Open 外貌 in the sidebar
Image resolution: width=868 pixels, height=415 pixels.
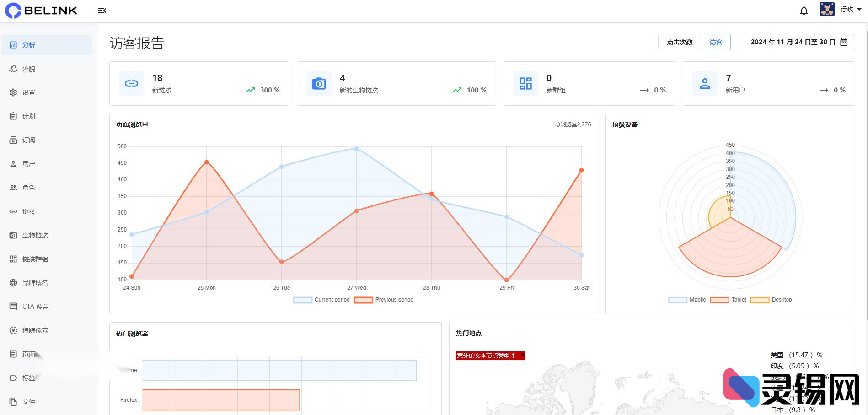47,69
